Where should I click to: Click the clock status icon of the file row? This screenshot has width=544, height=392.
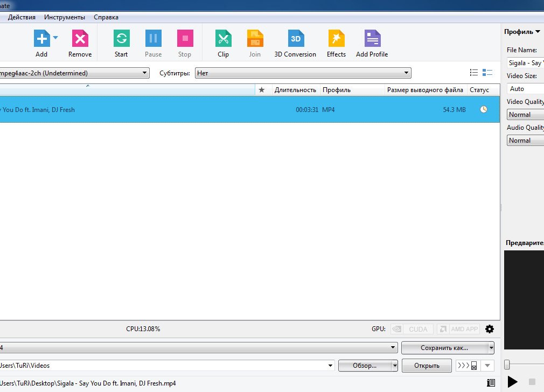tap(484, 110)
